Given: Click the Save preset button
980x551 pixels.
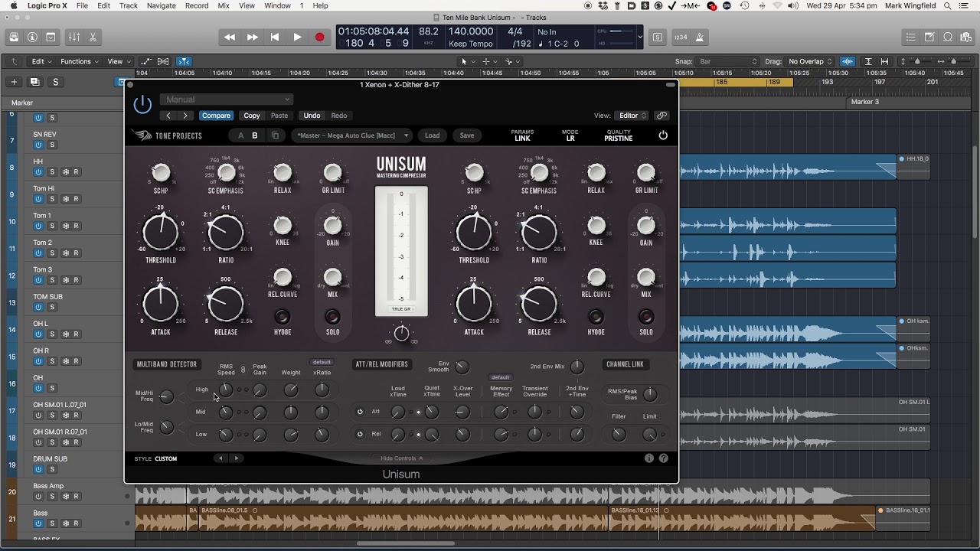Looking at the screenshot, I should coord(467,135).
